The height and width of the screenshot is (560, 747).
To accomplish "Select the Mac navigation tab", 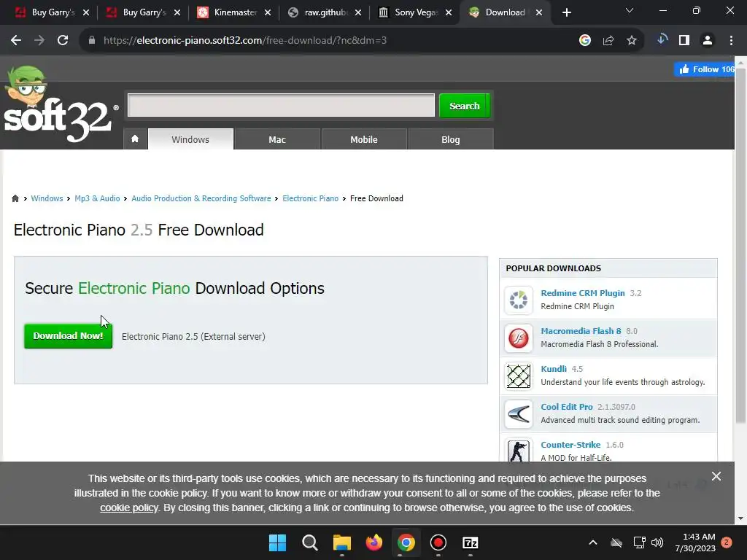I will [x=277, y=139].
